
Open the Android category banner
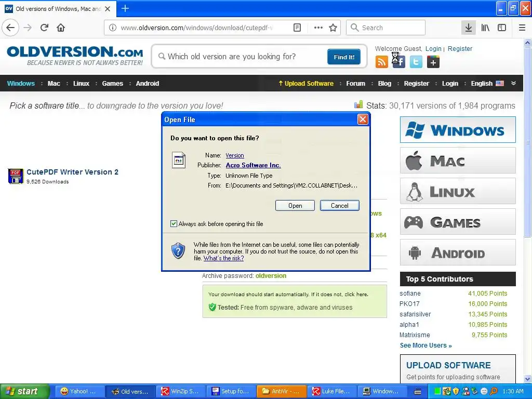coord(458,252)
